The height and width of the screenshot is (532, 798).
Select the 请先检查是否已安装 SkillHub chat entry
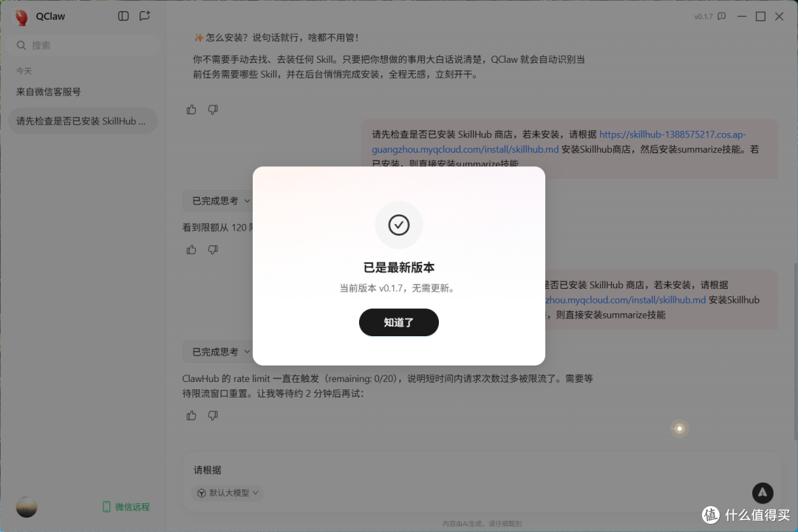[x=83, y=121]
